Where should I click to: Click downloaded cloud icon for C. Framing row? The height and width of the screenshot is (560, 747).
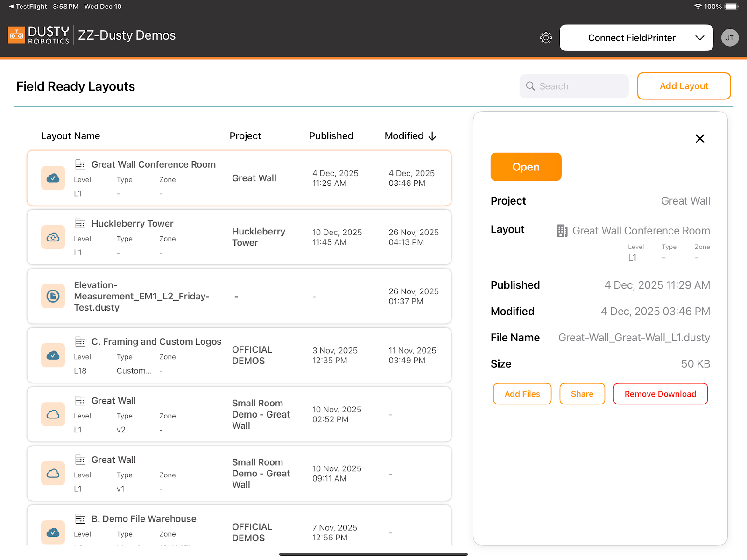[x=53, y=355]
